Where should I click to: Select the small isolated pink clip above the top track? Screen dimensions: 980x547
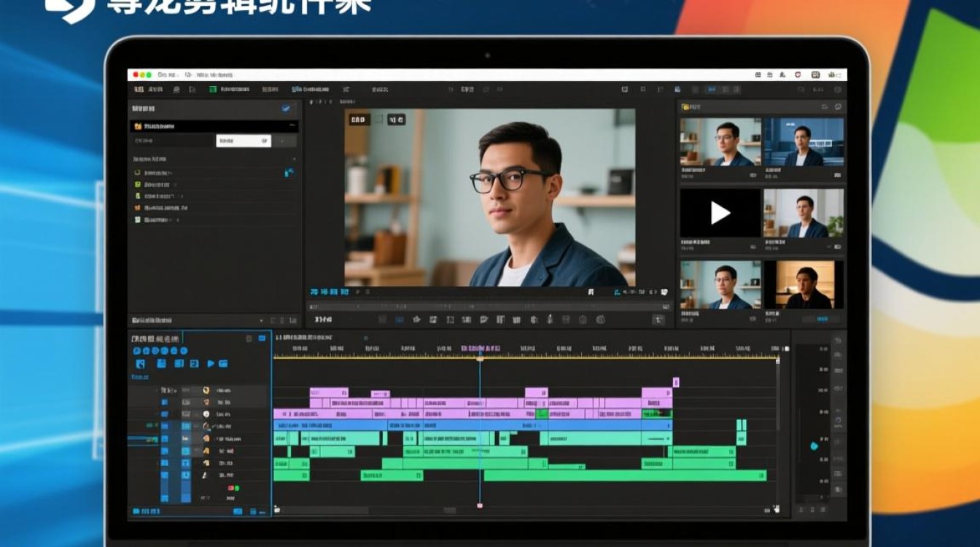click(676, 382)
